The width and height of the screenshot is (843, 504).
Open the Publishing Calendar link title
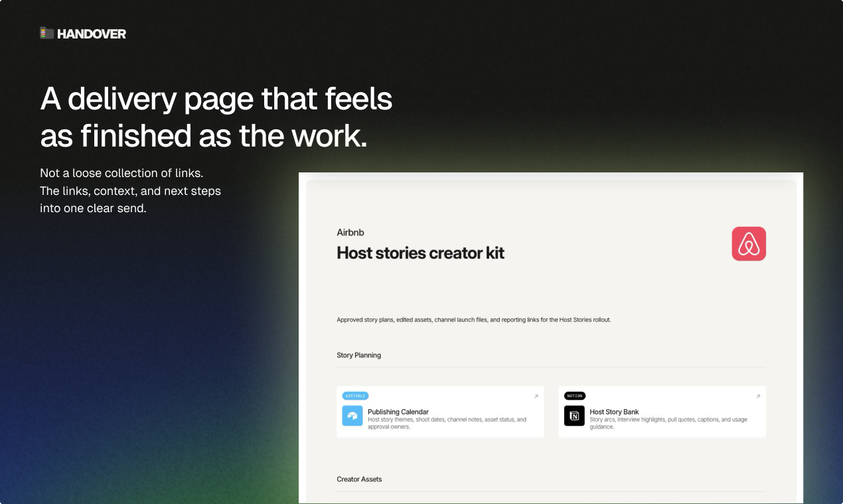click(398, 412)
